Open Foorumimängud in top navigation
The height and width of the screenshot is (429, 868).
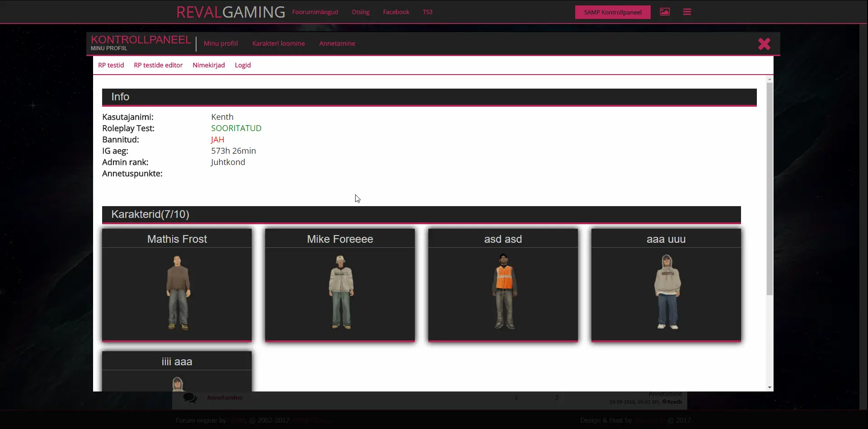tap(315, 12)
